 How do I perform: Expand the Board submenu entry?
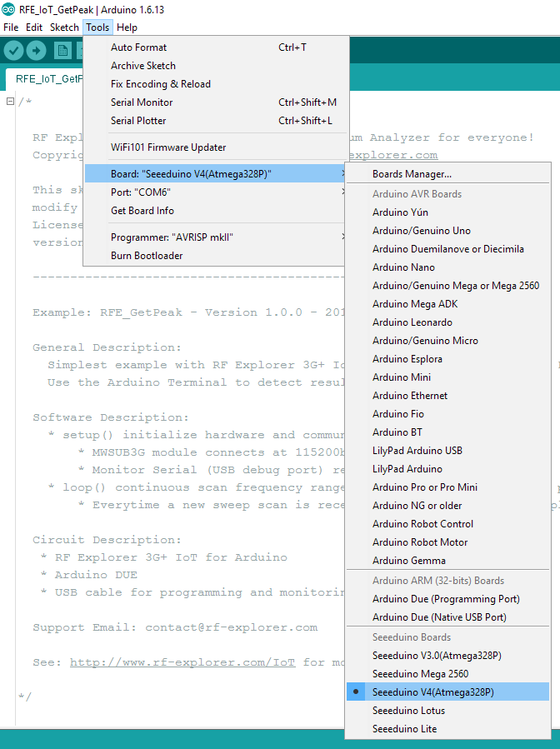[214, 174]
